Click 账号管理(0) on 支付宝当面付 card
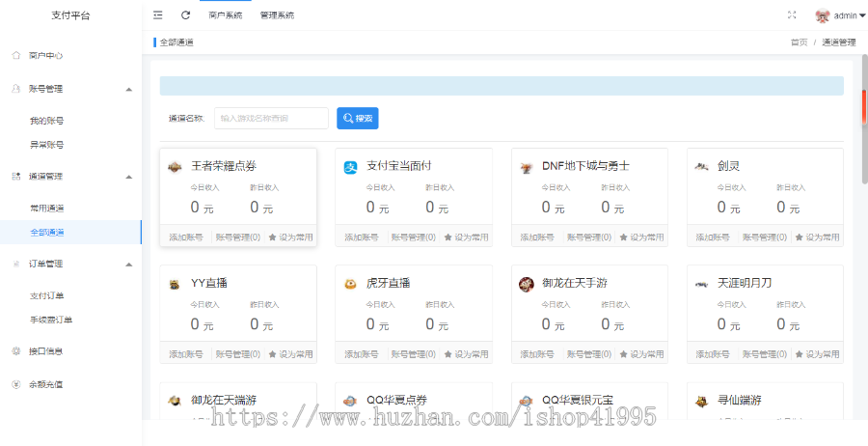Viewport: 868px width, 446px height. pos(414,237)
